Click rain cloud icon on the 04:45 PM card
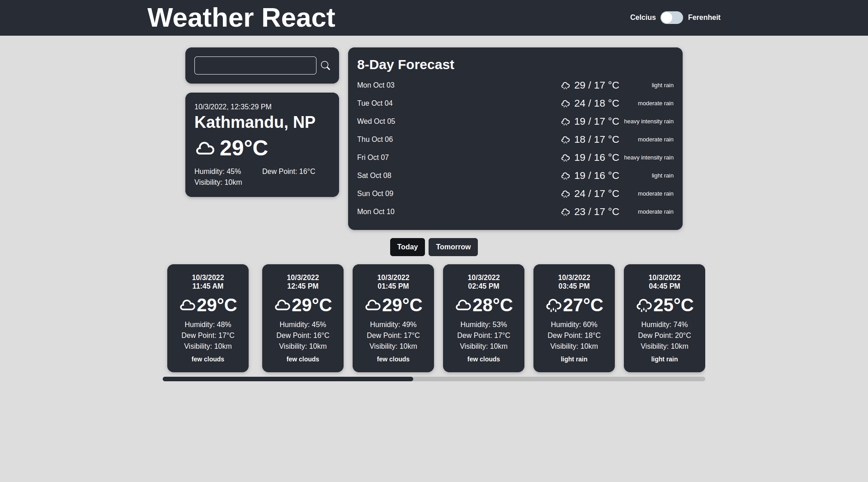This screenshot has height=482, width=868. click(x=644, y=306)
